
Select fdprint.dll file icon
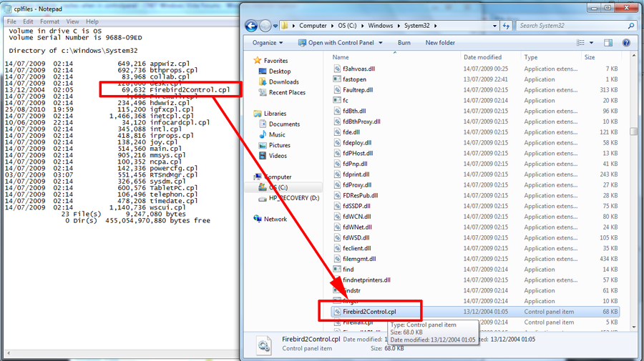[x=337, y=174]
